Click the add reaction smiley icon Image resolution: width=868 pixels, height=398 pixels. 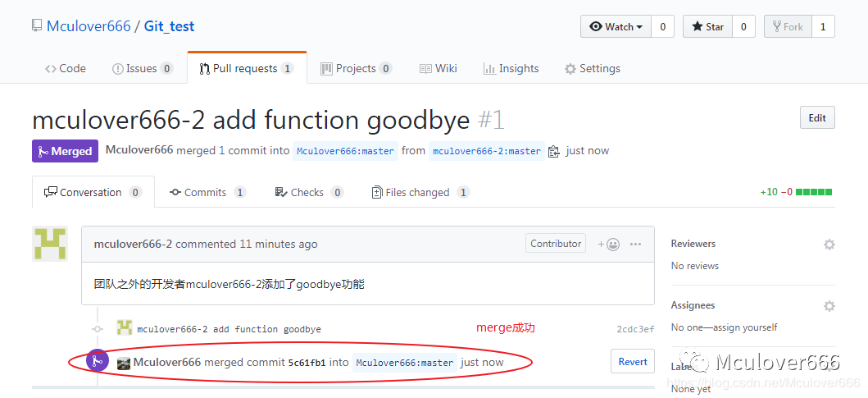(608, 244)
